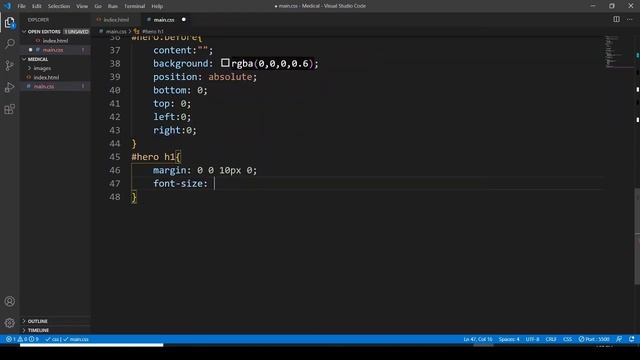
Task: Click the unsaved dot on main.css tab
Action: 184,20
